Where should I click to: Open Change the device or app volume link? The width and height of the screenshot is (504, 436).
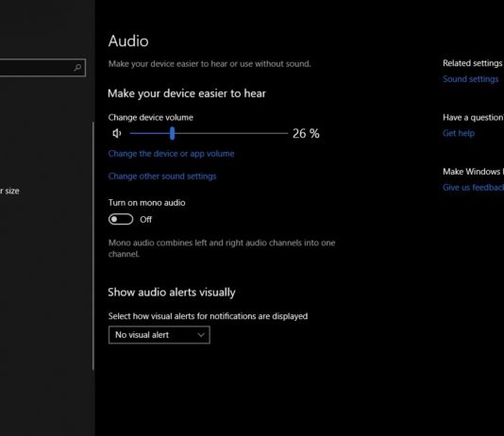(x=171, y=154)
